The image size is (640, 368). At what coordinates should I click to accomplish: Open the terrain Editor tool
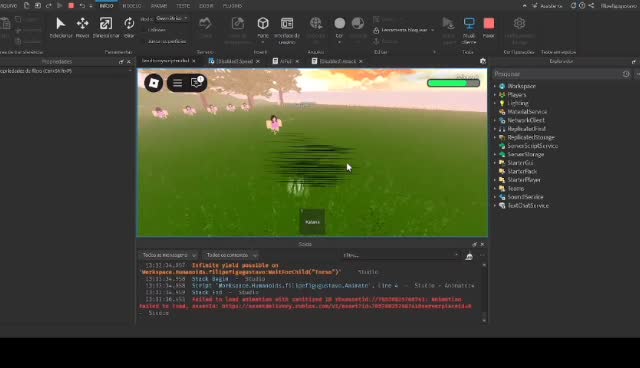coord(205,27)
